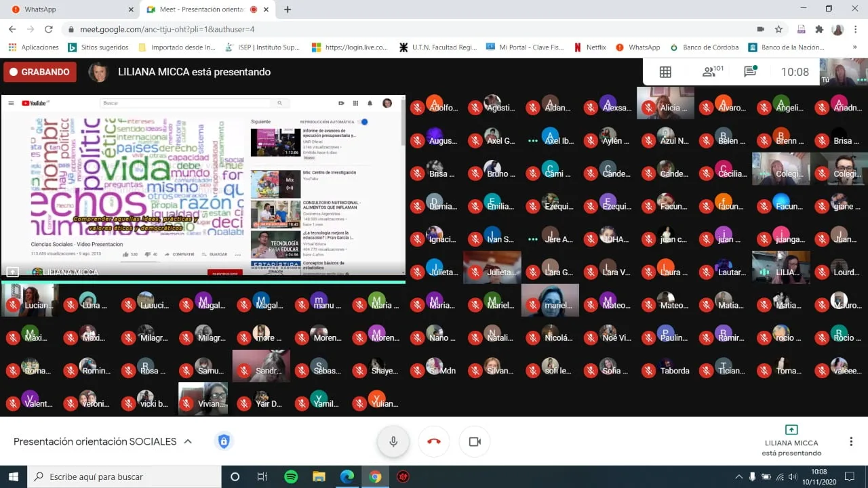Screen dimensions: 868x488
Task: Click the GRABANDO recording indicator
Action: coord(39,72)
